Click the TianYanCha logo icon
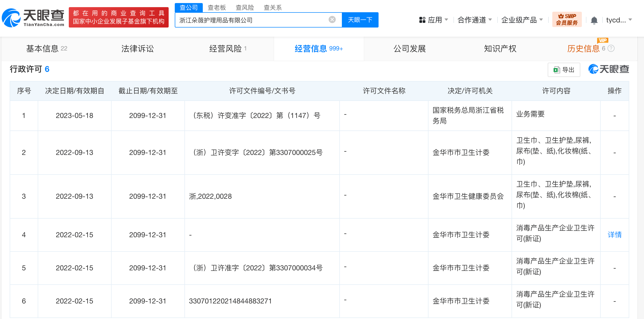The image size is (644, 319). point(11,18)
